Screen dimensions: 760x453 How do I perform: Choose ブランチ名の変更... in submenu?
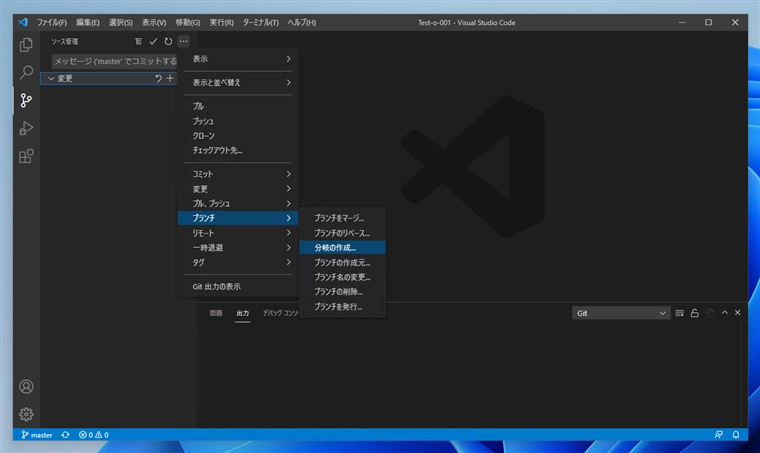(x=342, y=277)
